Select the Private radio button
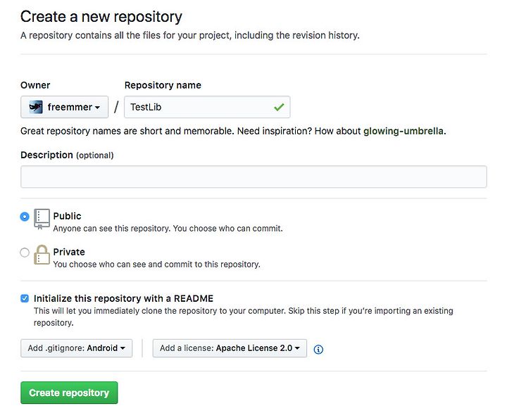 (25, 252)
